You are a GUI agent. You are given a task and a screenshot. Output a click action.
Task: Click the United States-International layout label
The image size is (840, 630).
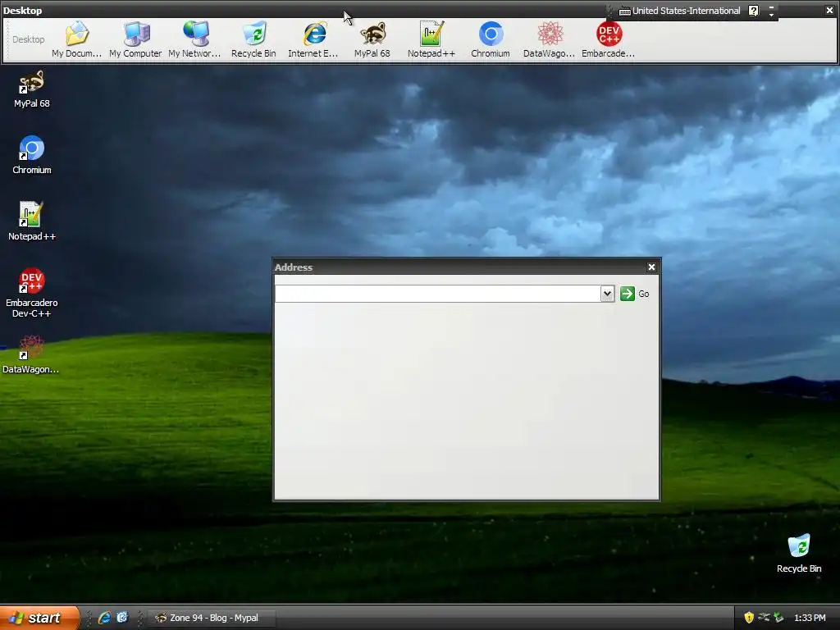tap(687, 11)
